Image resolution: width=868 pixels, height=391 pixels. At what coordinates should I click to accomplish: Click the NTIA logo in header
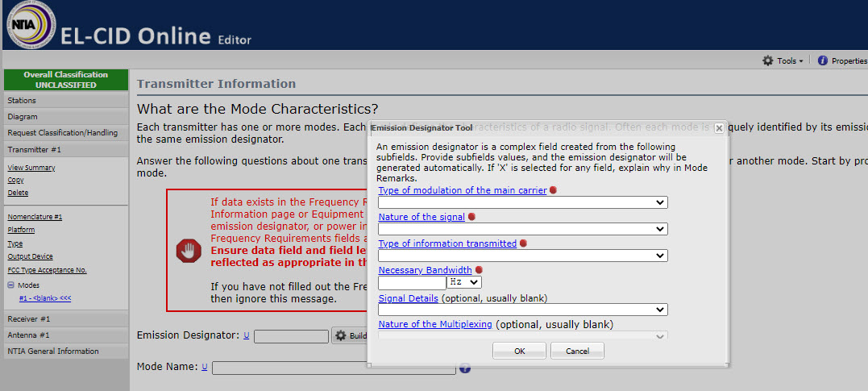click(31, 24)
